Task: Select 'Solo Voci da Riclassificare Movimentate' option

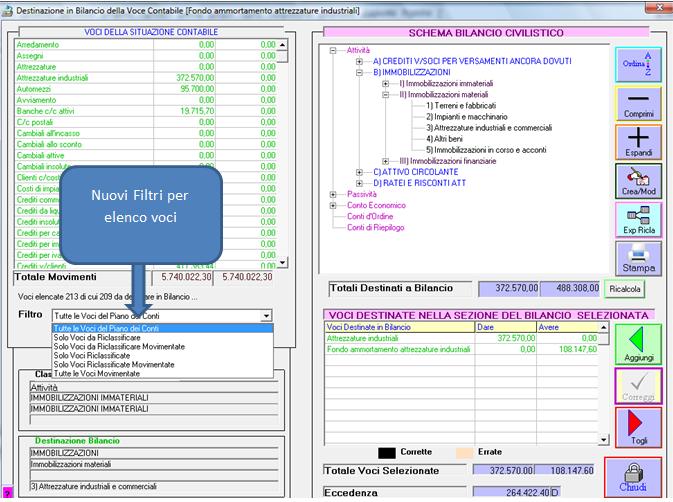Action: coord(163,347)
